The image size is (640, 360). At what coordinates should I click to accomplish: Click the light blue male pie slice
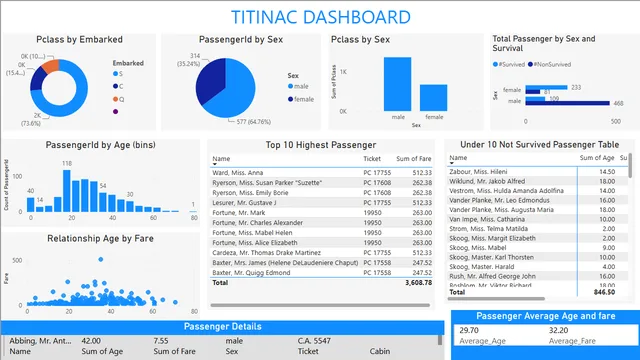pyautogui.click(x=237, y=92)
